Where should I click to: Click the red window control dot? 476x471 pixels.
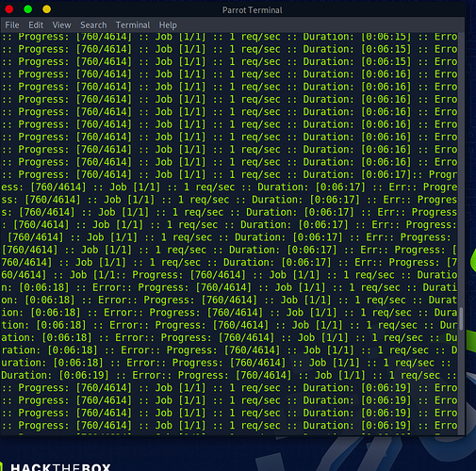[9, 9]
